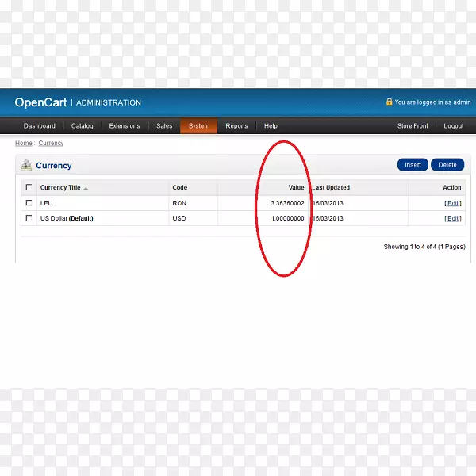Click the value 1.00000000
Image resolution: width=476 pixels, height=476 pixels.
pos(287,218)
